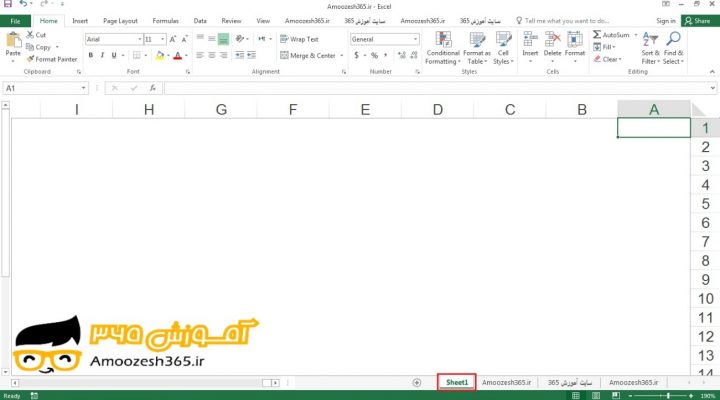The width and height of the screenshot is (720, 400).
Task: Switch to Page Break Preview view
Action: pos(616,395)
